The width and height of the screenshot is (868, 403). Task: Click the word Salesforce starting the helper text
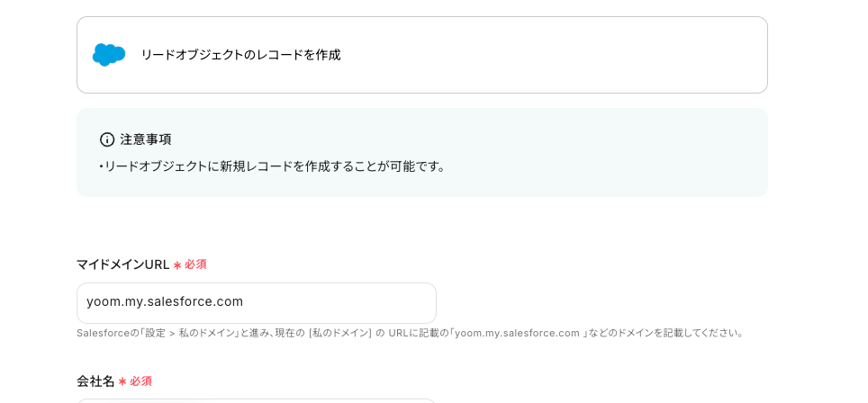[102, 333]
